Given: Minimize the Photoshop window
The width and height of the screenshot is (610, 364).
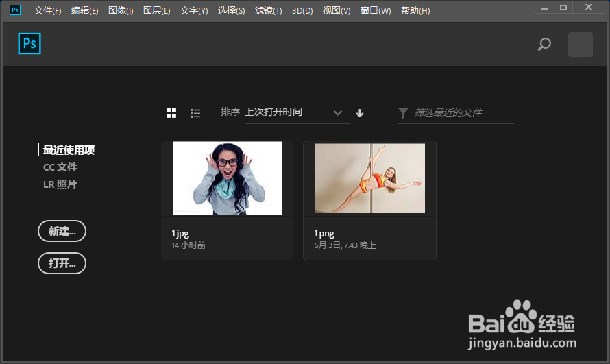Looking at the screenshot, I should coord(544,8).
